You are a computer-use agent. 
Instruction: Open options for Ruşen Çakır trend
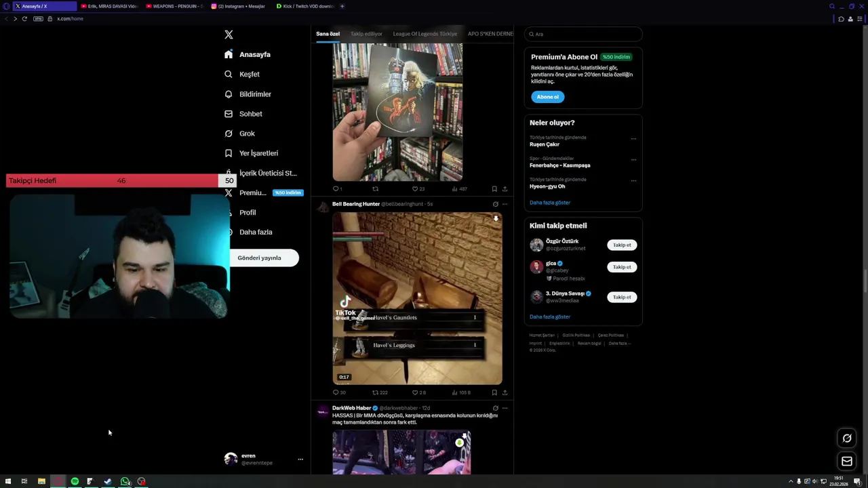(633, 139)
